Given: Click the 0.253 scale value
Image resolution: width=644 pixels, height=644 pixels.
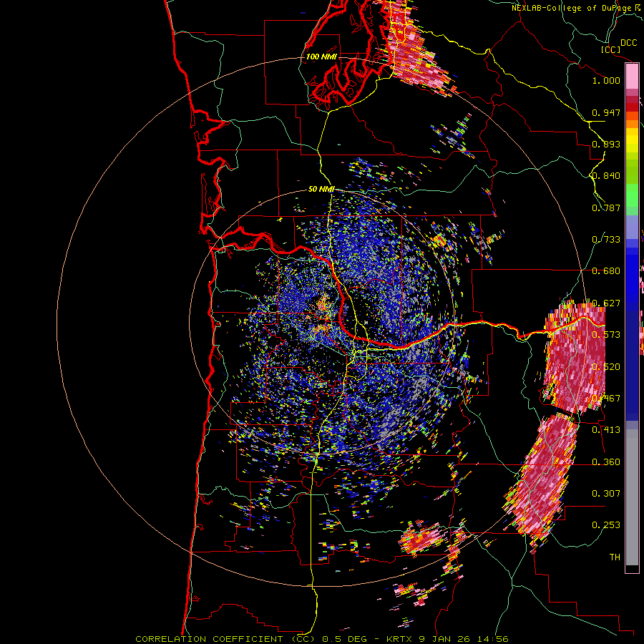Looking at the screenshot, I should pyautogui.click(x=606, y=525).
